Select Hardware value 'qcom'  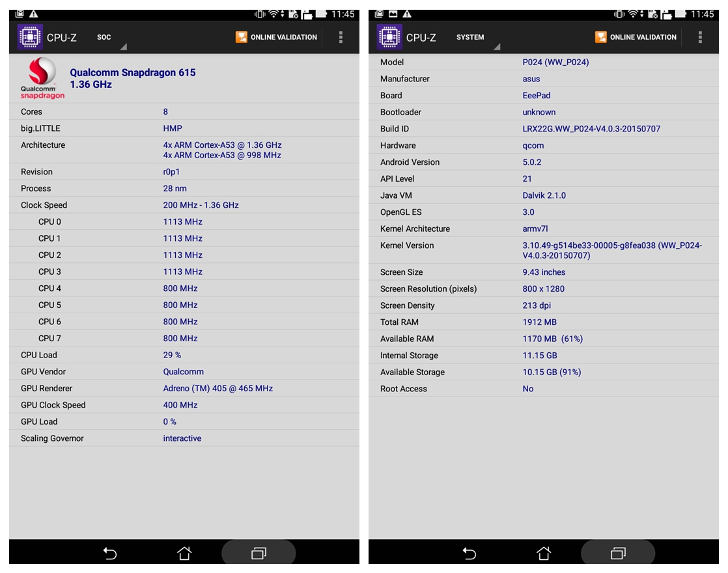[533, 145]
